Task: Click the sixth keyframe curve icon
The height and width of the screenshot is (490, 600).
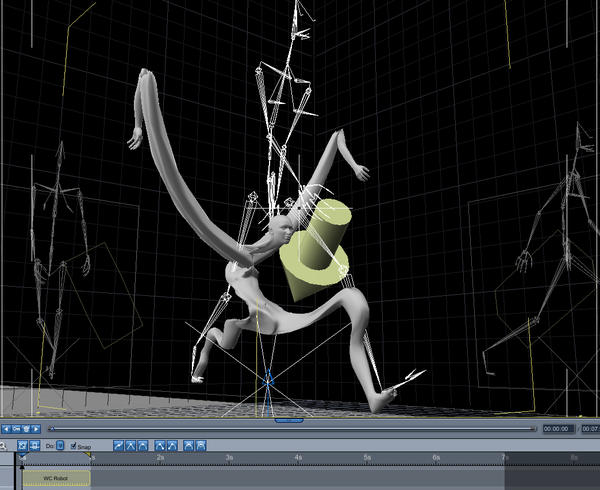Action: [189, 446]
